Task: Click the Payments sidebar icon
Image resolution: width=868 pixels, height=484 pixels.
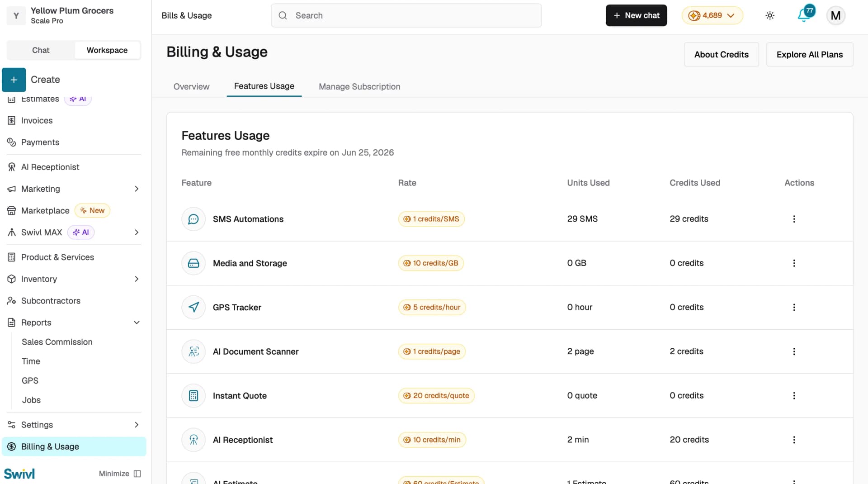Action: tap(12, 142)
